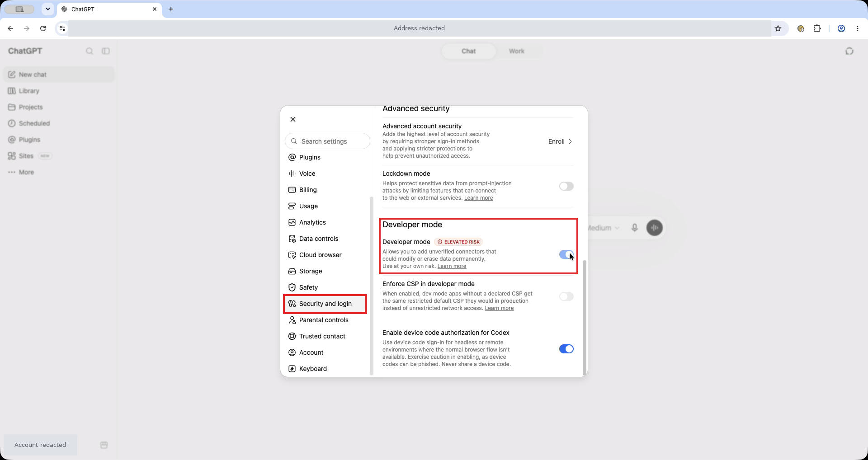Image resolution: width=868 pixels, height=460 pixels.
Task: Open the Medium effort dropdown
Action: tap(604, 228)
